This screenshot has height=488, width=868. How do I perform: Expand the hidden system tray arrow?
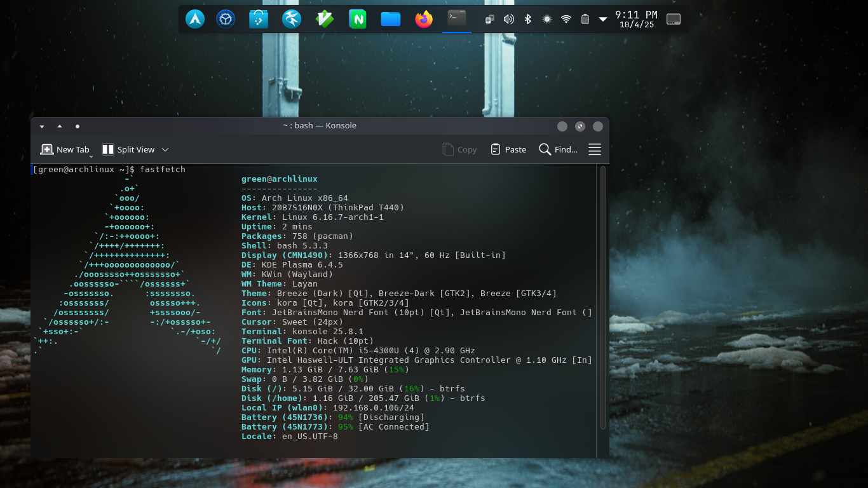(x=603, y=19)
